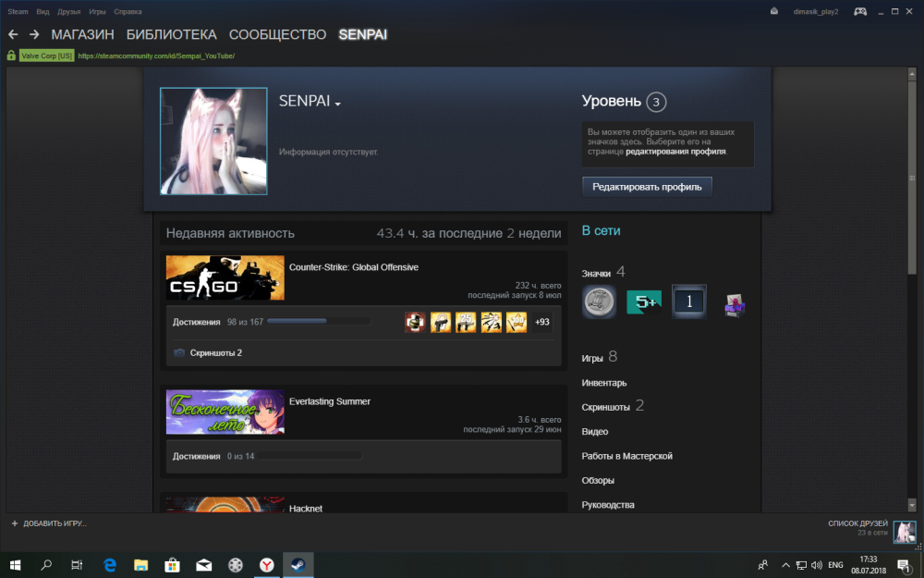Go to the БИБЛИОТЕКА tab
The width and height of the screenshot is (924, 578).
pos(172,35)
